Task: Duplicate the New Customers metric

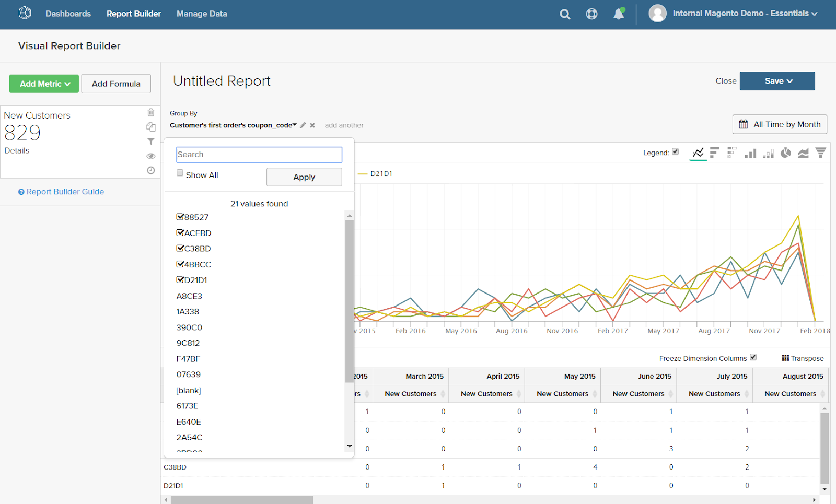Action: [150, 127]
